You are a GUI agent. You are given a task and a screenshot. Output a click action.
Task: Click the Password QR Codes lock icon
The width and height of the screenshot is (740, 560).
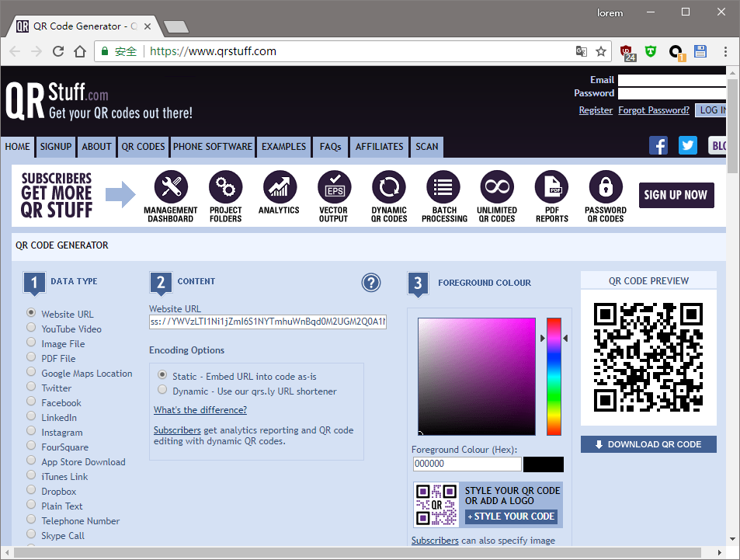coord(606,187)
